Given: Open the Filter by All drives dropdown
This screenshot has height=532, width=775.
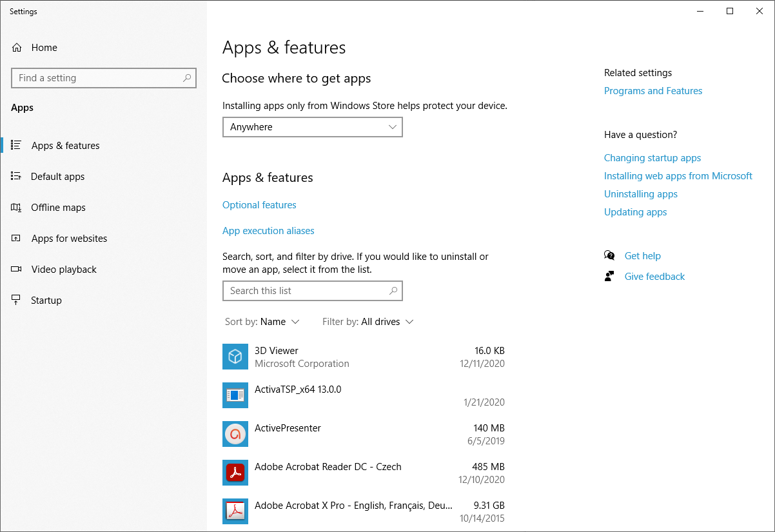Looking at the screenshot, I should pos(368,322).
